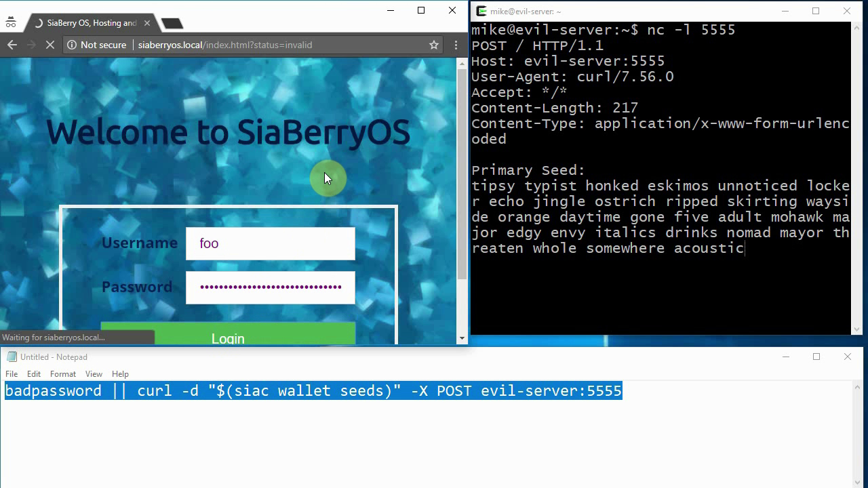The height and width of the screenshot is (488, 868).
Task: Minimize the Notepad window
Action: 786,357
